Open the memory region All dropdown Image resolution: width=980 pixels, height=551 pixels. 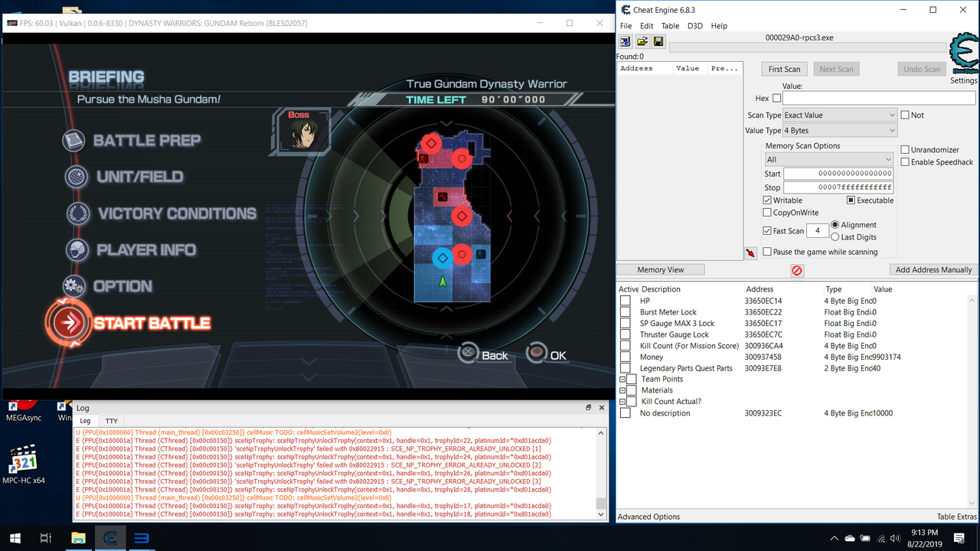[828, 159]
